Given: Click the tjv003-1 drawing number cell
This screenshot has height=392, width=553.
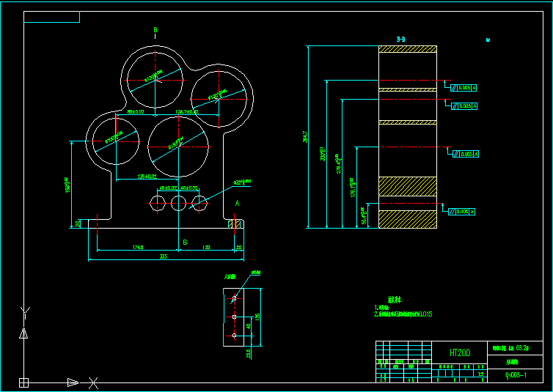Looking at the screenshot, I should point(517,374).
